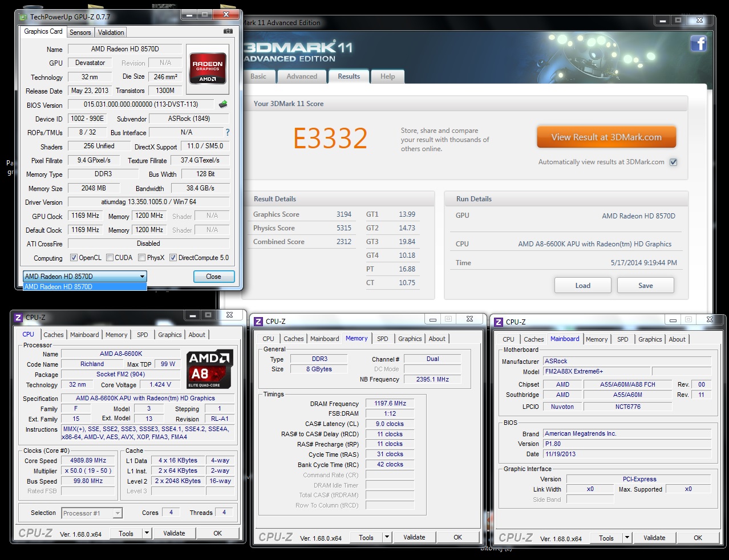Click the Save button in Run Details
The width and height of the screenshot is (729, 560).
[646, 285]
